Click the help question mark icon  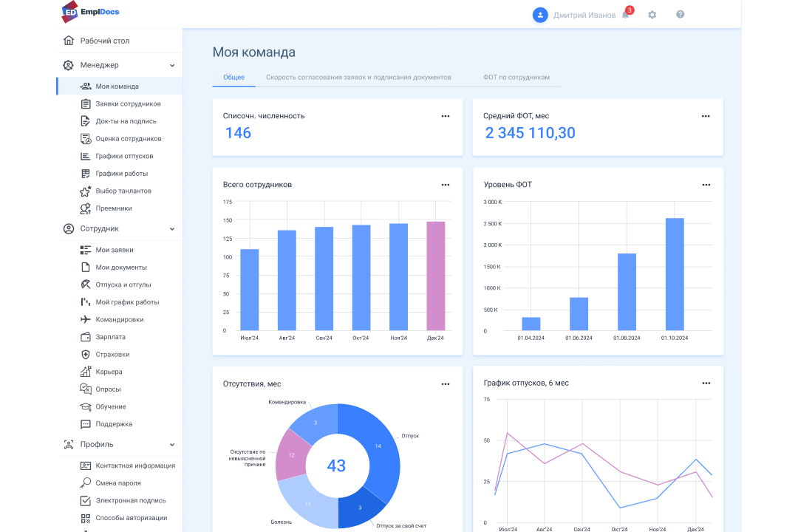tap(680, 15)
